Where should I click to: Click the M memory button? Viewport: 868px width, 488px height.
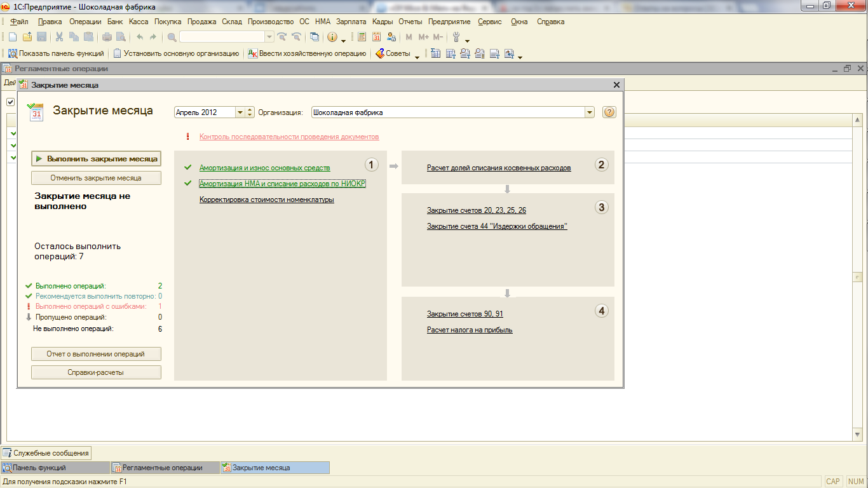(409, 37)
